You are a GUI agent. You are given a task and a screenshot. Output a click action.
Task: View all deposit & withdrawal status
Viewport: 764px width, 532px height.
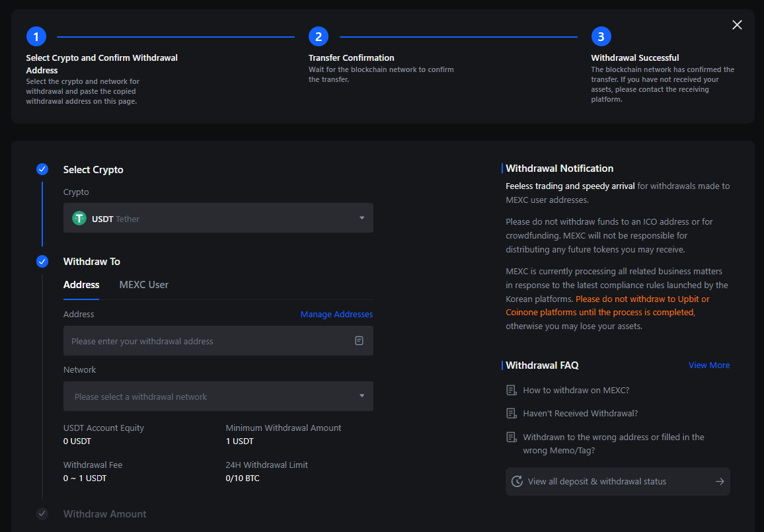click(x=617, y=481)
